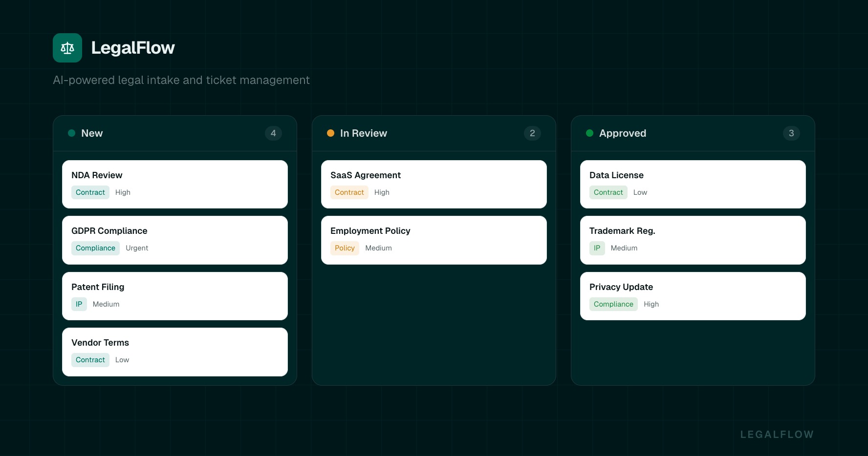This screenshot has width=868, height=456.
Task: Click Low priority on Vendor Terms card
Action: (x=122, y=360)
